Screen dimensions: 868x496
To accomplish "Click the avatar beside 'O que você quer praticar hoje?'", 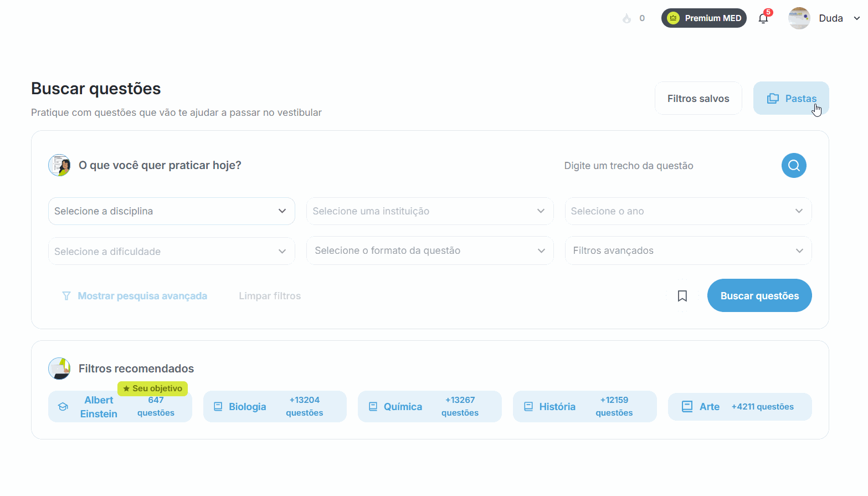I will coord(59,165).
